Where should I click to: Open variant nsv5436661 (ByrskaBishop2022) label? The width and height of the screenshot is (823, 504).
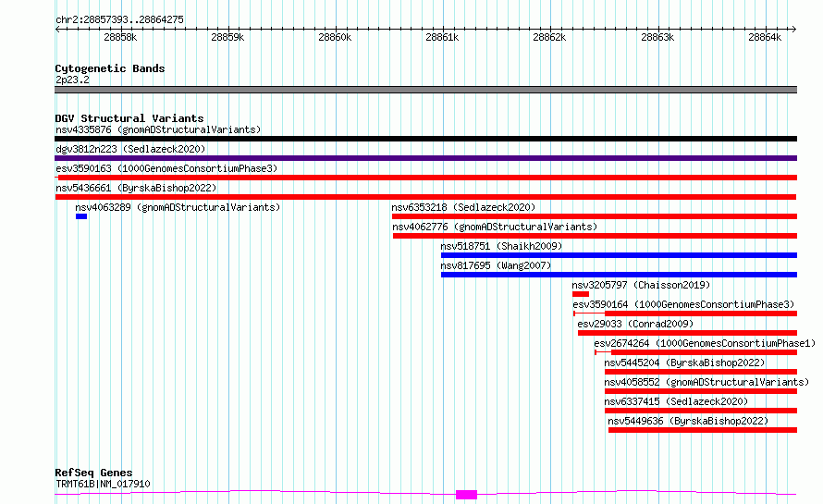click(136, 188)
